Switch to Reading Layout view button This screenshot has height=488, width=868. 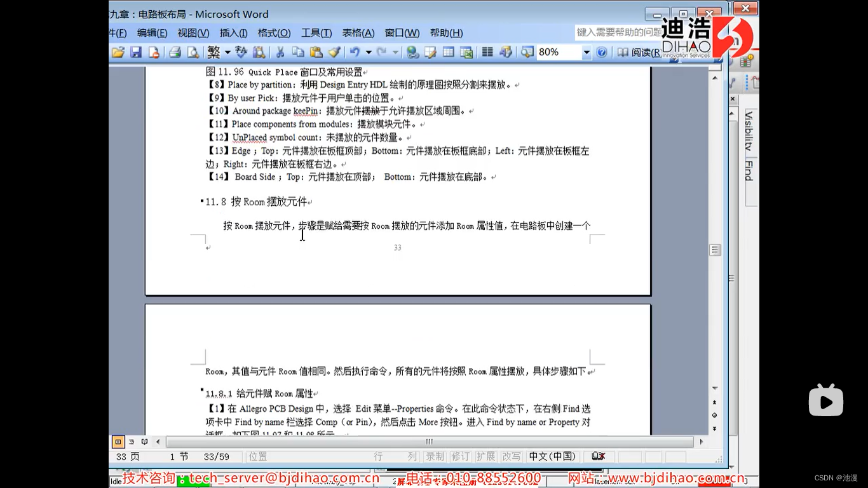pos(145,442)
